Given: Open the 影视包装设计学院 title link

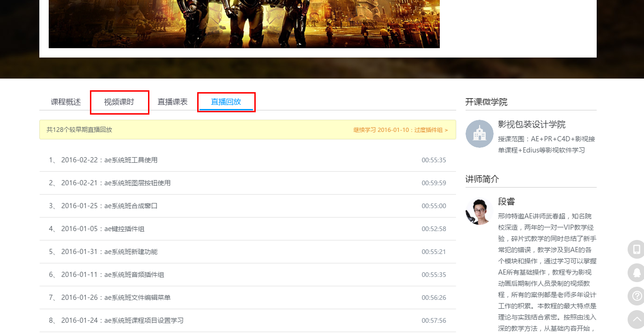Looking at the screenshot, I should coord(532,124).
